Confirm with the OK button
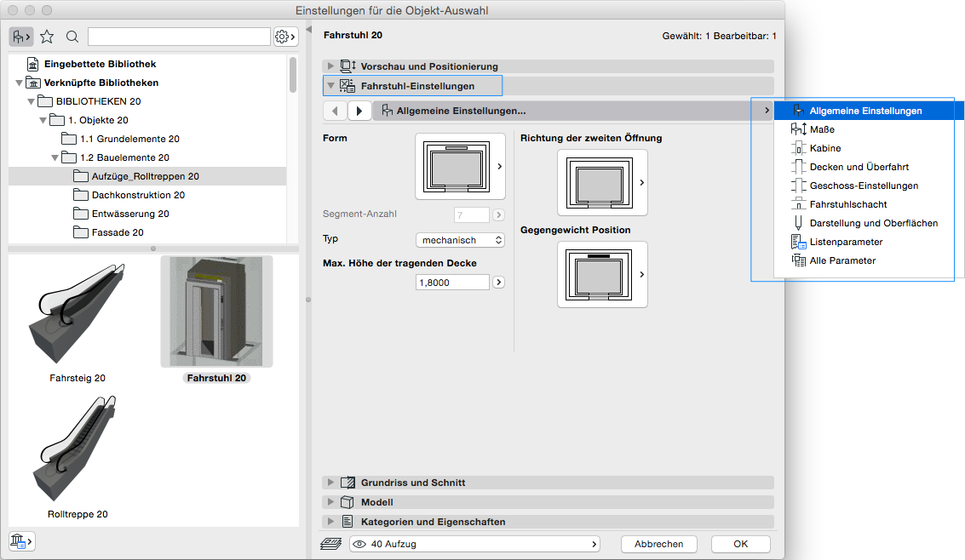The width and height of the screenshot is (965, 560). [740, 544]
